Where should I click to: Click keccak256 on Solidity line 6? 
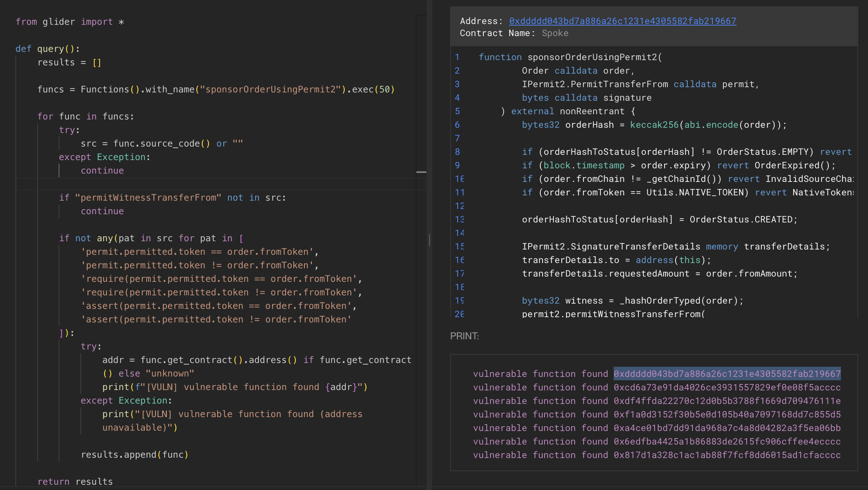[654, 125]
